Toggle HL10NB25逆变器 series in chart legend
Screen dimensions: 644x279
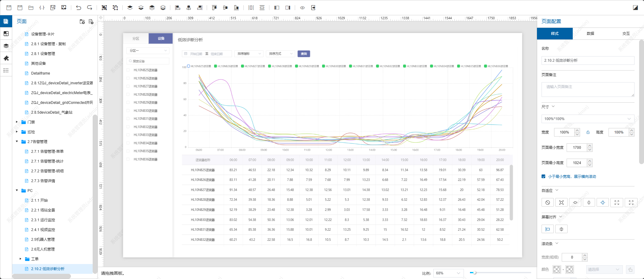pos(199,66)
